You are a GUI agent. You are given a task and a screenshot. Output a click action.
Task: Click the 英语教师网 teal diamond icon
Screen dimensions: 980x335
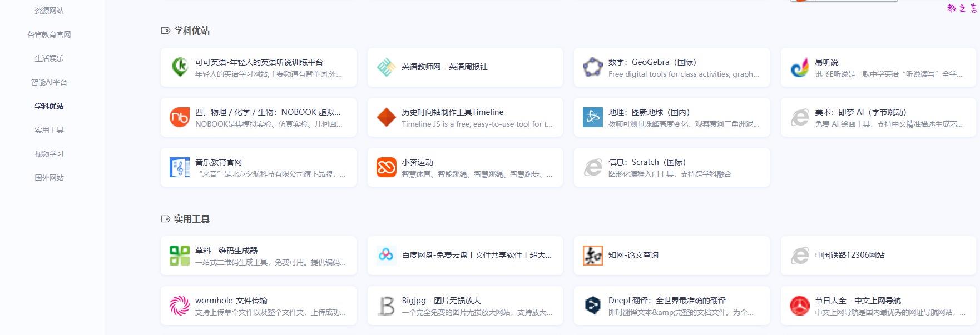click(x=387, y=67)
